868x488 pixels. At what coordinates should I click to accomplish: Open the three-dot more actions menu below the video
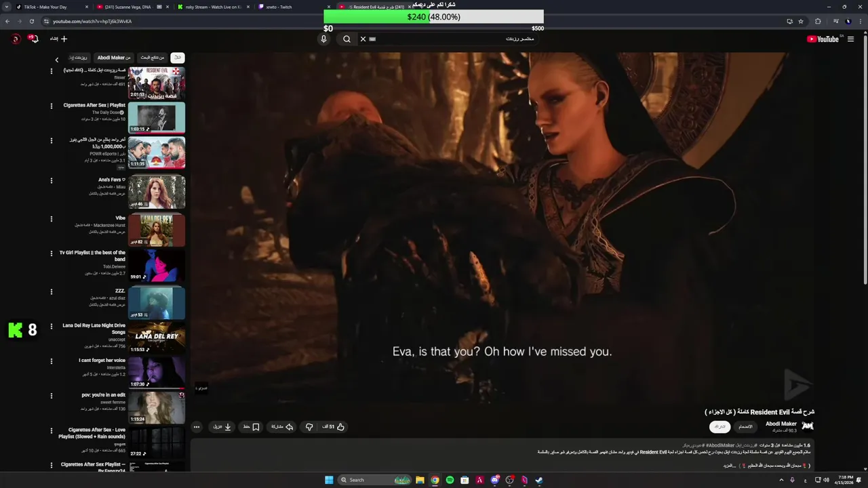coord(197,427)
